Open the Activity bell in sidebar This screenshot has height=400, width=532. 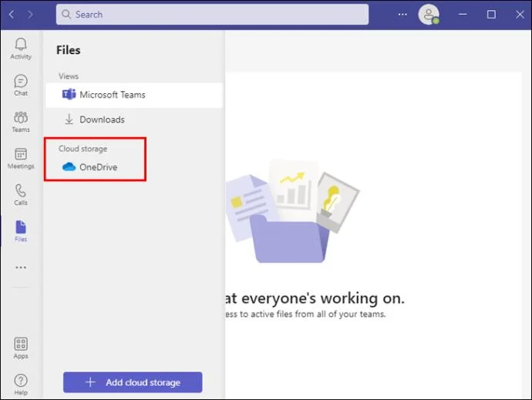click(21, 49)
